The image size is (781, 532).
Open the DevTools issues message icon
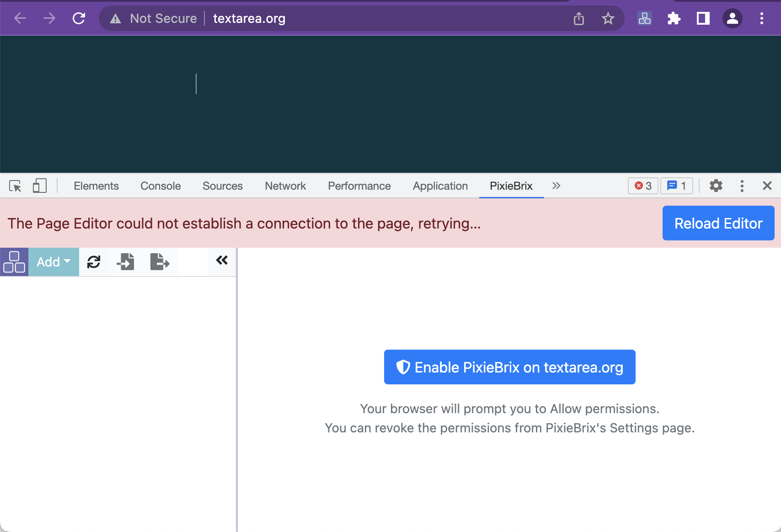(677, 186)
